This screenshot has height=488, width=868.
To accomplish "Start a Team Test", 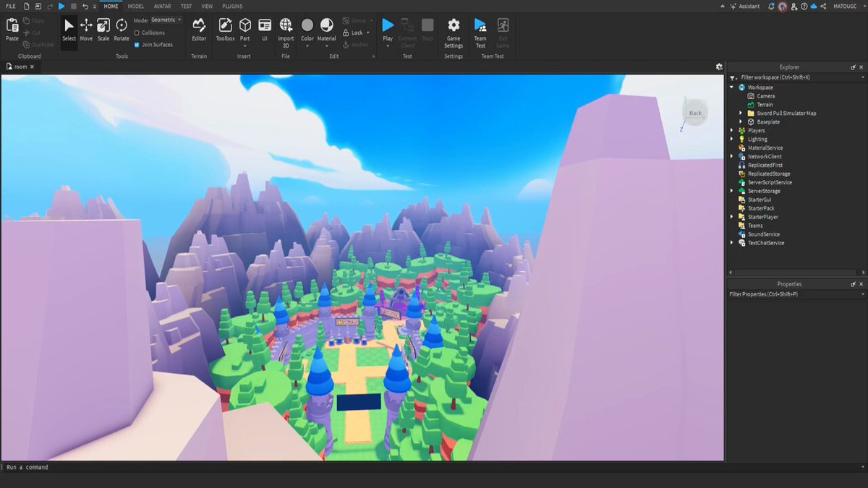I will (480, 33).
